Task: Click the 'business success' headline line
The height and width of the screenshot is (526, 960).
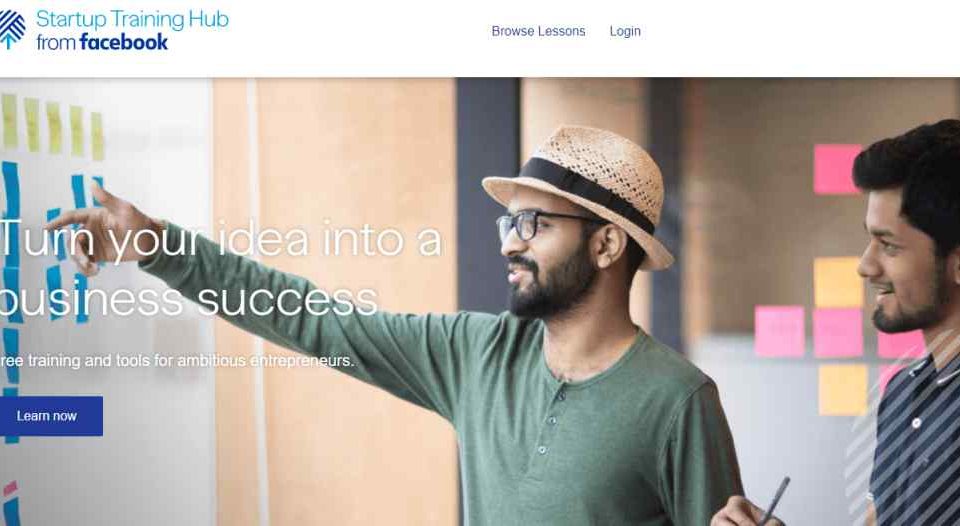Action: (189, 299)
